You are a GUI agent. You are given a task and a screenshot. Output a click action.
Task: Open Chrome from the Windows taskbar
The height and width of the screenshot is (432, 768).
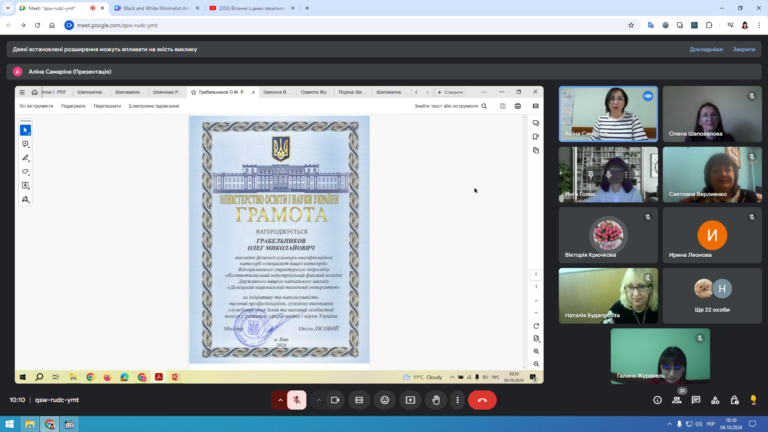(49, 424)
